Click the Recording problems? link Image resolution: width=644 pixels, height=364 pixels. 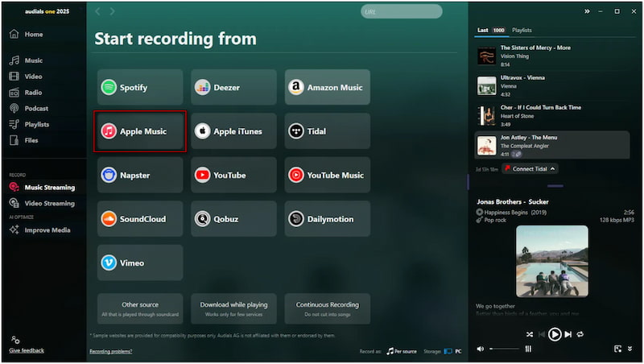coord(110,351)
